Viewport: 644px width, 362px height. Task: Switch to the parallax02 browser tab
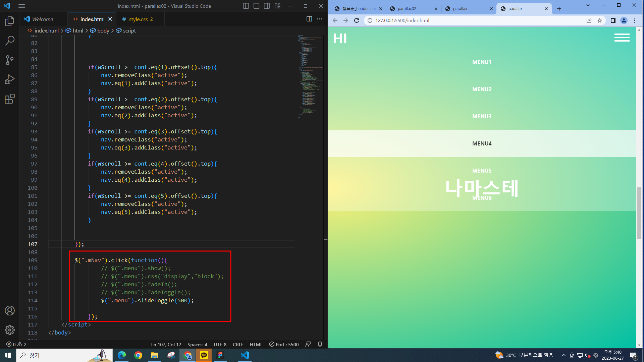[407, 9]
